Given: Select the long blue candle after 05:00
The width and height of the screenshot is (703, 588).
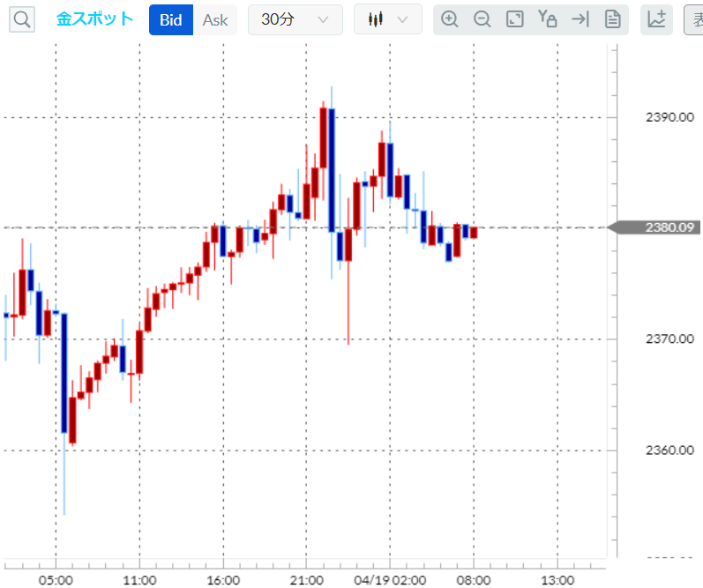Looking at the screenshot, I should [64, 373].
